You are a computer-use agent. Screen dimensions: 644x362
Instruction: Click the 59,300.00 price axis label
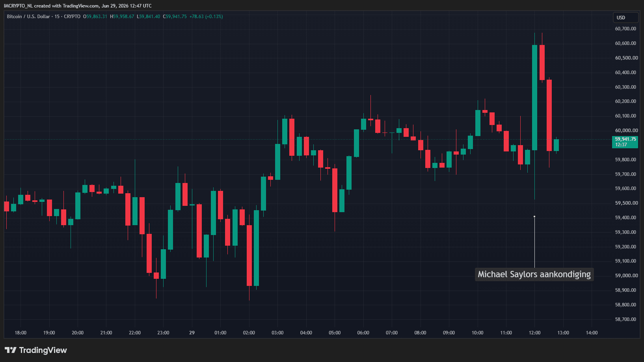[625, 232]
